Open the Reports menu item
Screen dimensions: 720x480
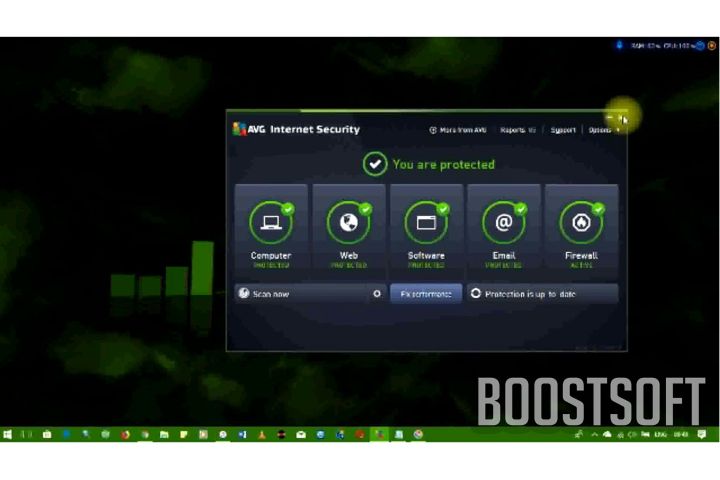click(518, 130)
